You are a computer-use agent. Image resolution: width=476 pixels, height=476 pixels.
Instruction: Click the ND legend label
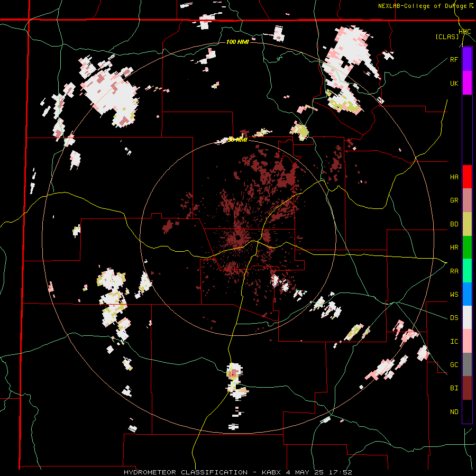(454, 412)
